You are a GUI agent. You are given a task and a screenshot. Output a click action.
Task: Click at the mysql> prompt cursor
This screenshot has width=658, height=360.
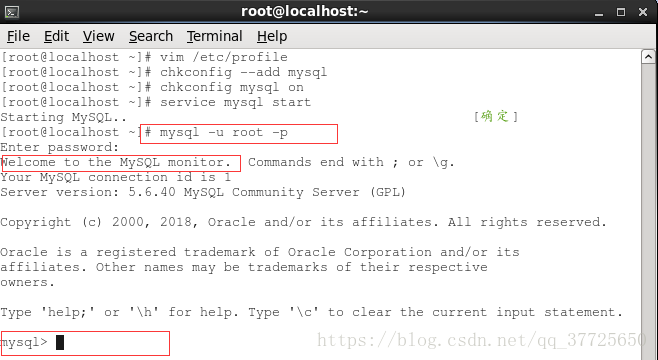click(x=60, y=342)
